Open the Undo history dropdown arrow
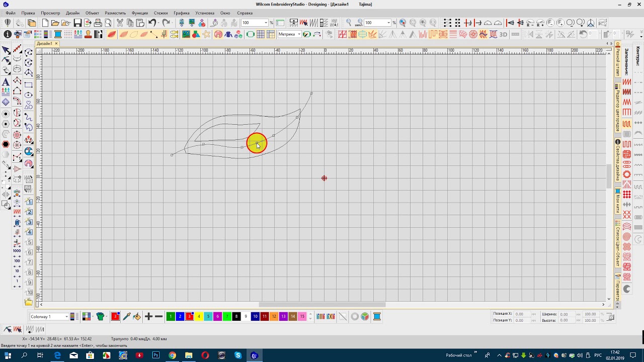The width and height of the screenshot is (644, 362). [157, 23]
